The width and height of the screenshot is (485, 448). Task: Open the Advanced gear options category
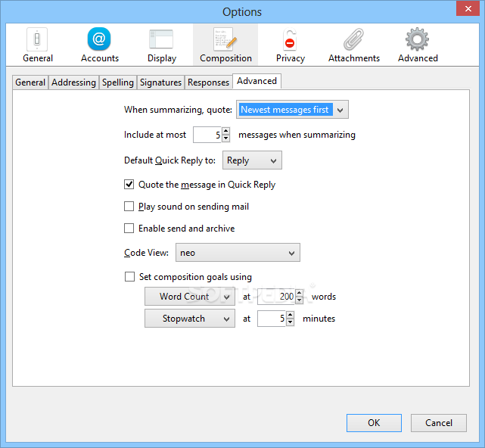(x=418, y=45)
